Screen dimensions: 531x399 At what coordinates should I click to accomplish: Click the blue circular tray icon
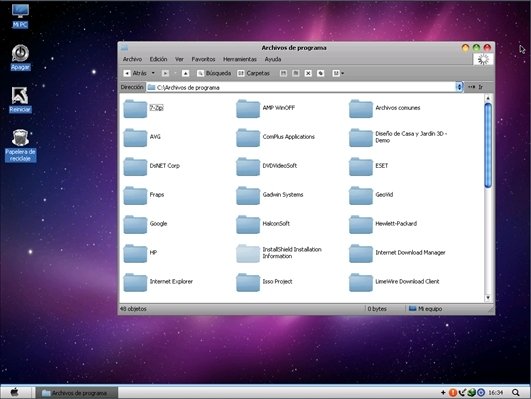pos(481,393)
